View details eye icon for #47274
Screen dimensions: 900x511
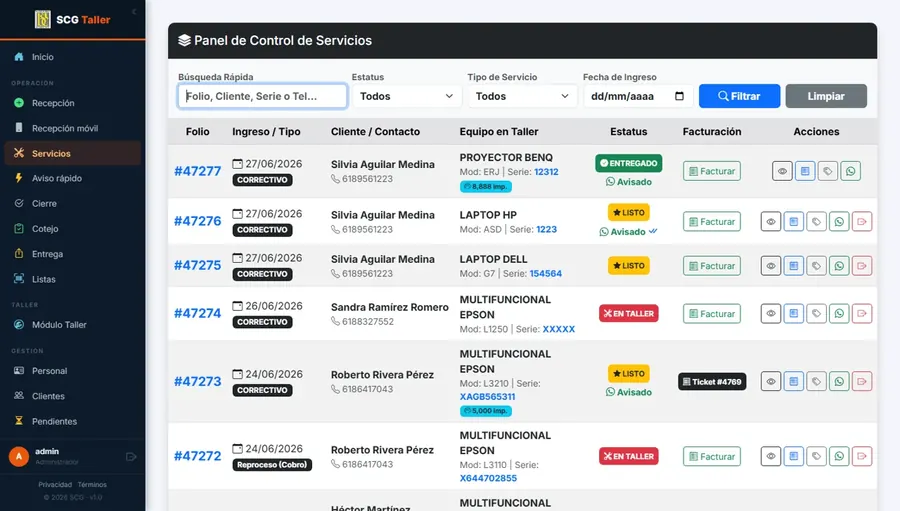coord(771,313)
